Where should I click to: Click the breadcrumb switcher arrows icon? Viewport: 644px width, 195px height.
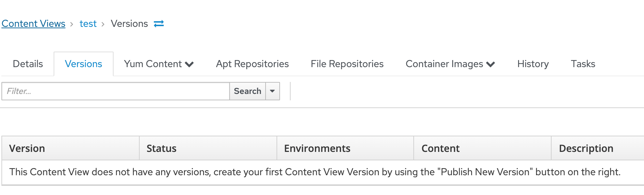pyautogui.click(x=159, y=24)
